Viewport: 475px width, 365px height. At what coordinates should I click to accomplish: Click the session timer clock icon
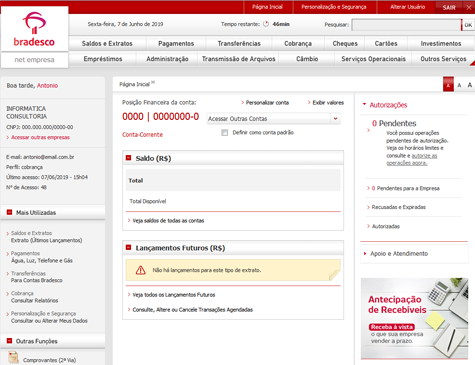coord(266,24)
